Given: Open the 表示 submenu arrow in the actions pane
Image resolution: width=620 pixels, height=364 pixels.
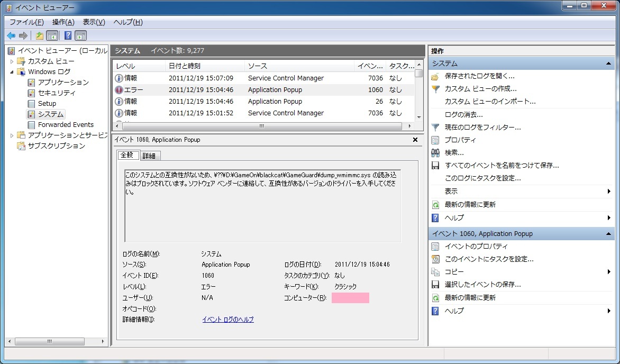Looking at the screenshot, I should coord(609,192).
